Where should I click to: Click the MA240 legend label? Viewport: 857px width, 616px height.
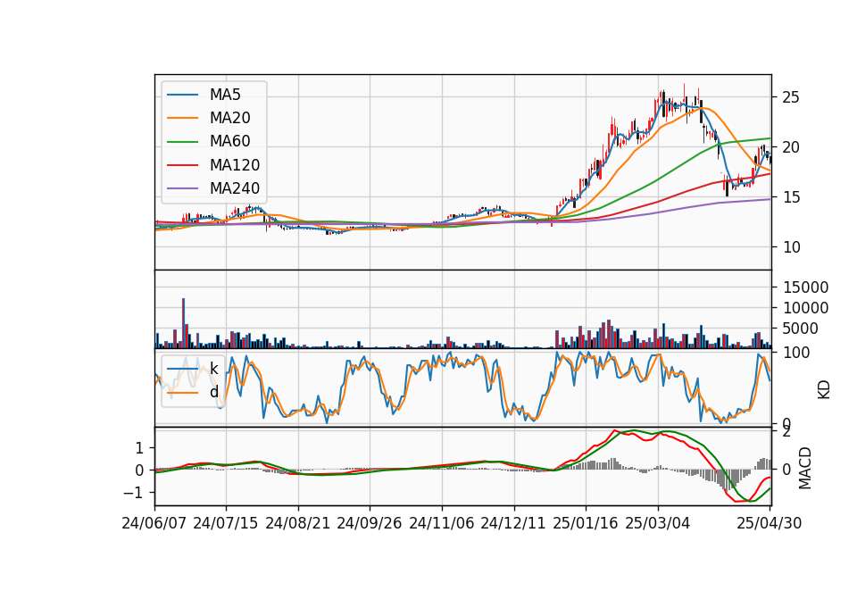(235, 188)
